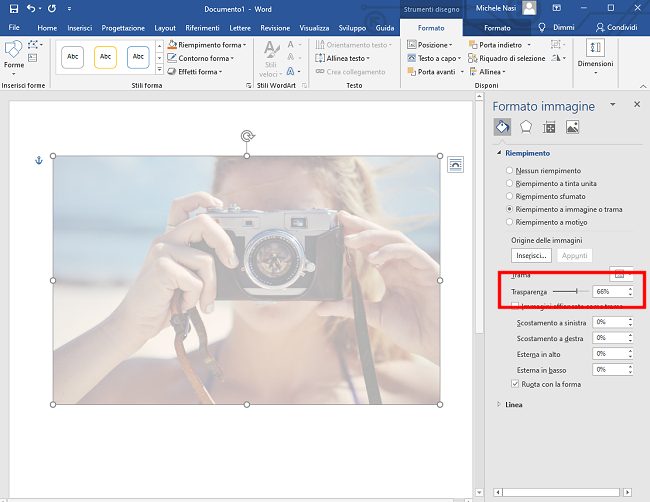Open the Revisione tab

click(275, 28)
